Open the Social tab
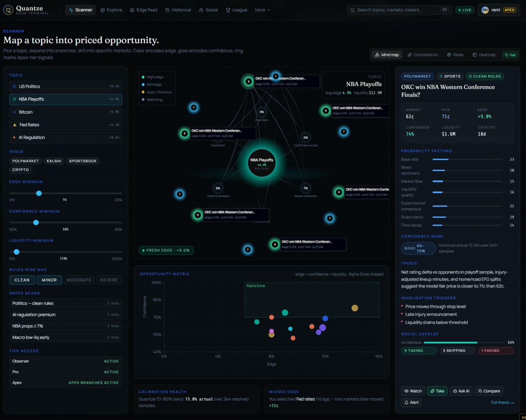Screen dimensions: 526x420 208,10
